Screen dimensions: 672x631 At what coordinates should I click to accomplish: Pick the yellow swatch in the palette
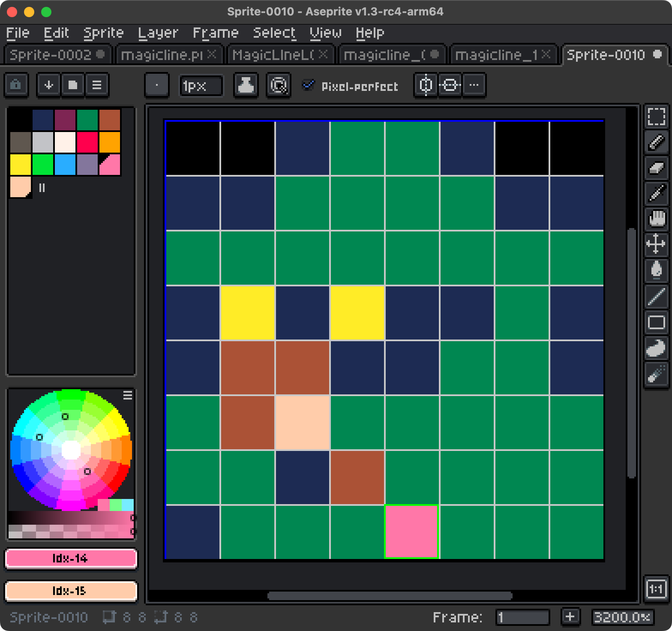(21, 165)
